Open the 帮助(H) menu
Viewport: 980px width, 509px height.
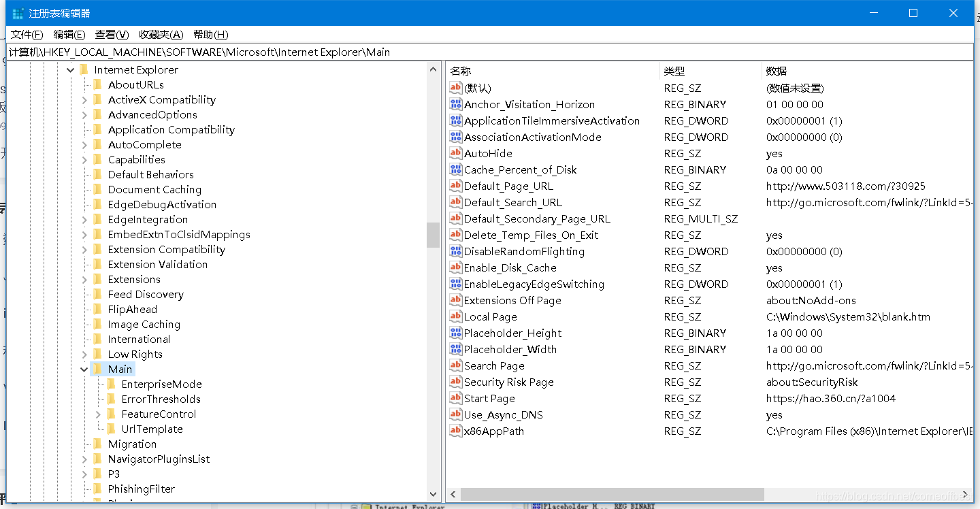[210, 35]
